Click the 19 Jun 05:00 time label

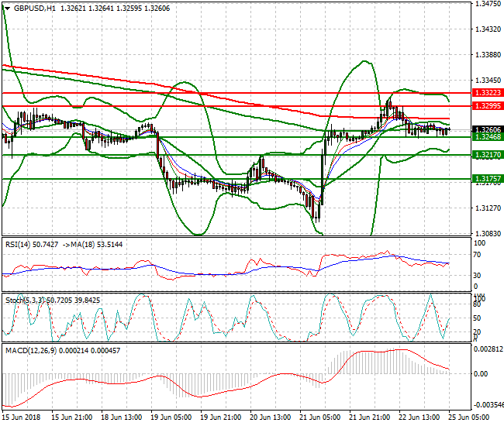coord(171,417)
